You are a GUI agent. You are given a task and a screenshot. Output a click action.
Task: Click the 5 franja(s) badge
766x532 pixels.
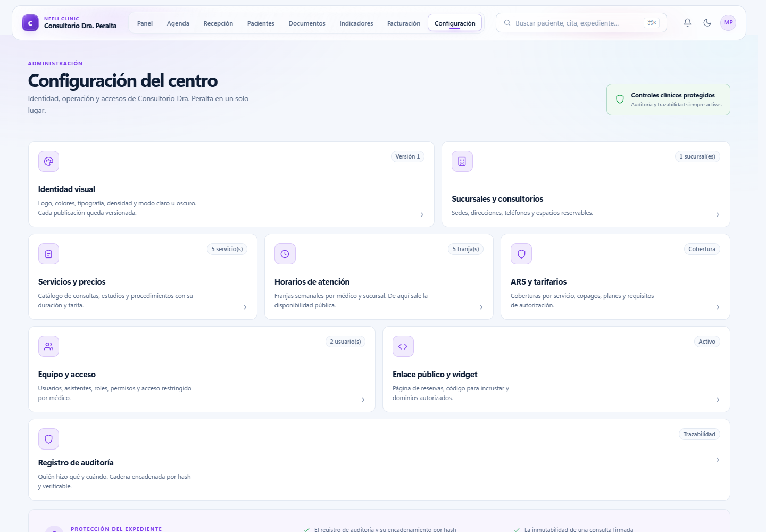click(466, 249)
